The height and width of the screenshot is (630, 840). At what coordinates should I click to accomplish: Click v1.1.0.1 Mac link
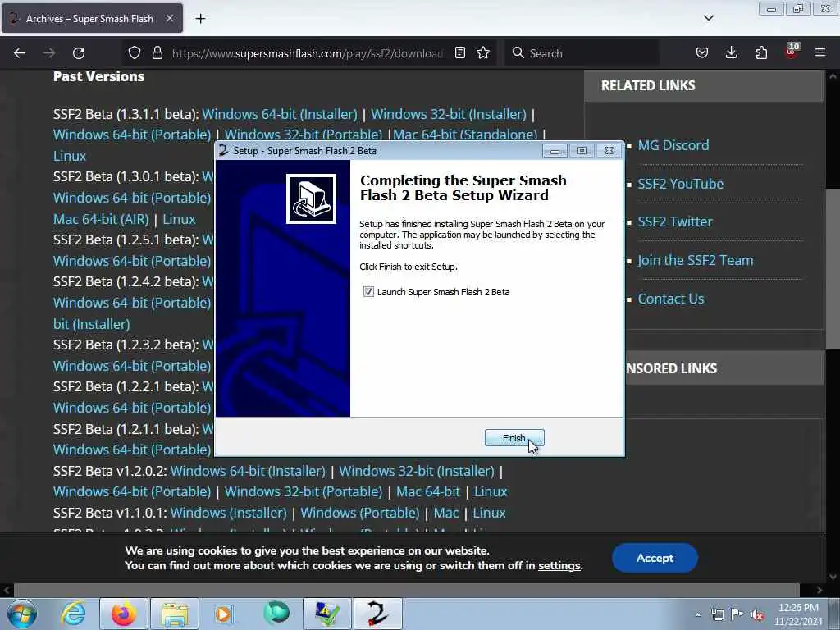point(445,513)
